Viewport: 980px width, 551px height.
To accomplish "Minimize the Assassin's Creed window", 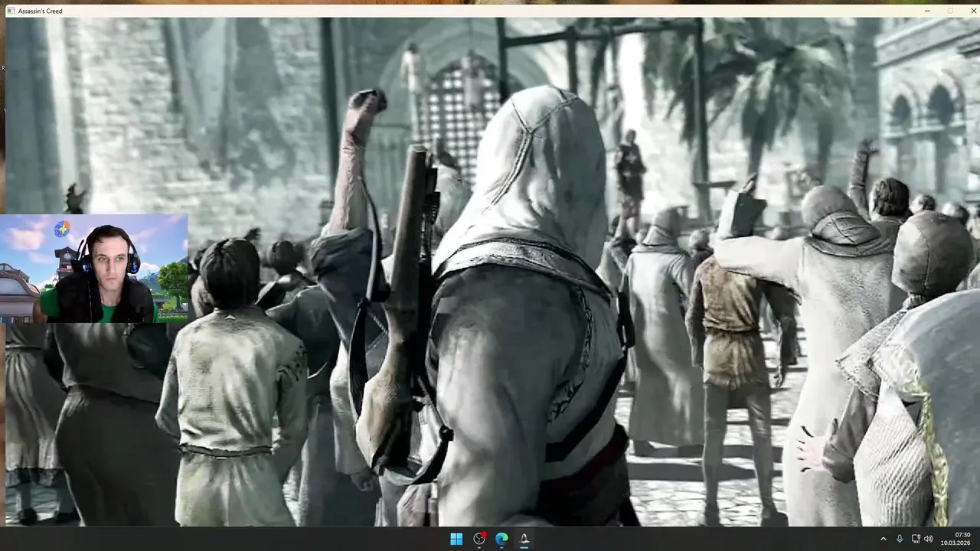I will point(927,11).
